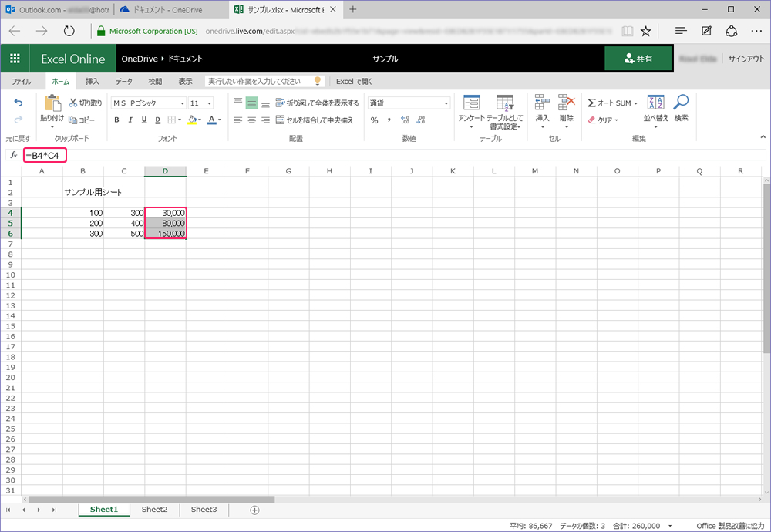This screenshot has height=532, width=771.
Task: Apply comma style format
Action: click(389, 120)
